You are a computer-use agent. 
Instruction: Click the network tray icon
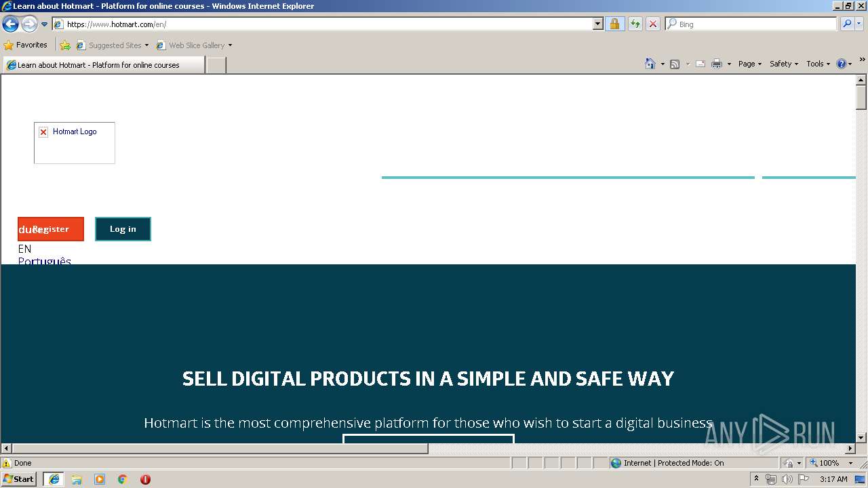click(x=771, y=479)
